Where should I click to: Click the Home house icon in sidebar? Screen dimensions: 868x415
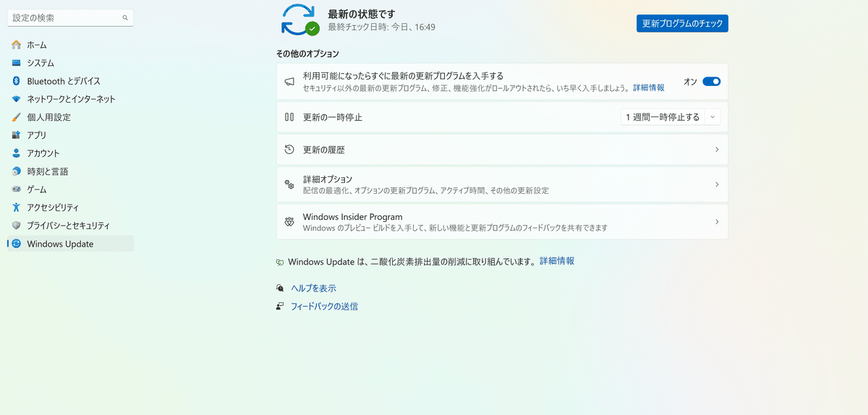(x=16, y=45)
